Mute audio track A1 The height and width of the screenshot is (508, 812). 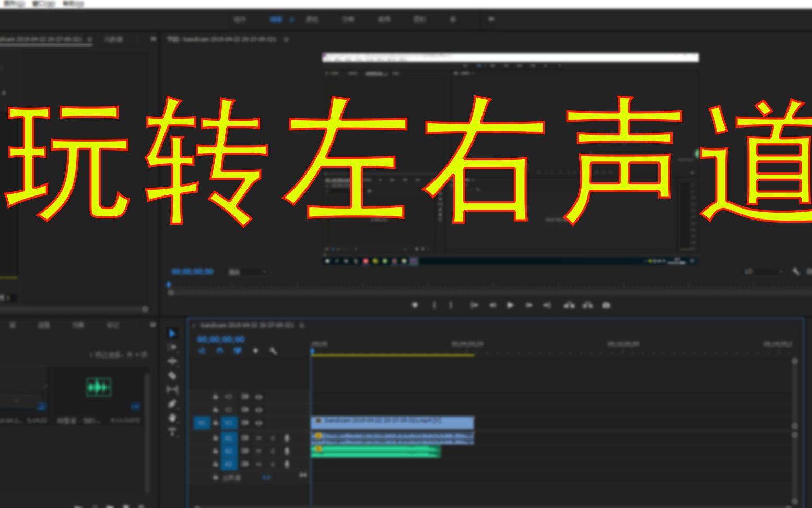pyautogui.click(x=245, y=438)
